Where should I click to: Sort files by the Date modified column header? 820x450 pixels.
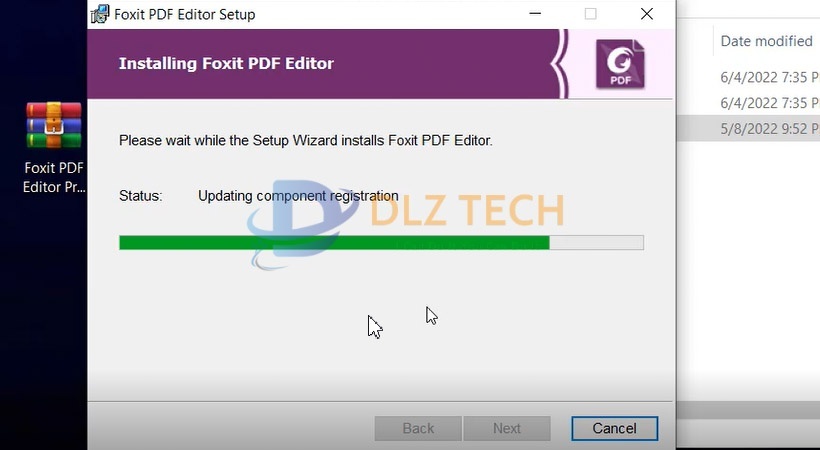[x=767, y=41]
